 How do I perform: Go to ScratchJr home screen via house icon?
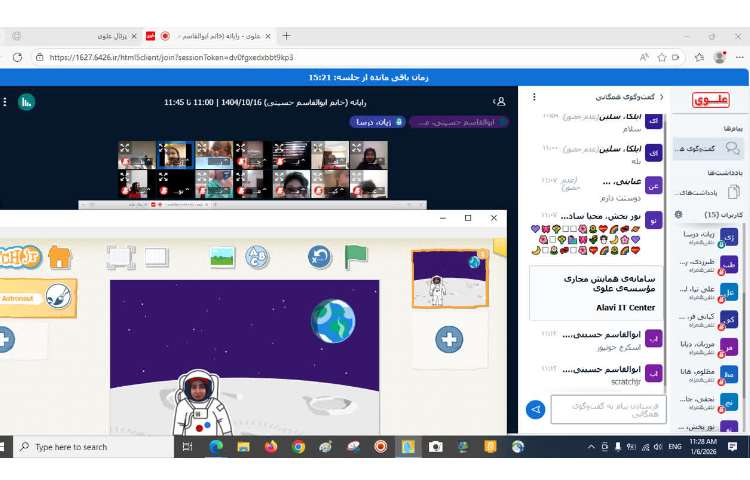[60, 257]
